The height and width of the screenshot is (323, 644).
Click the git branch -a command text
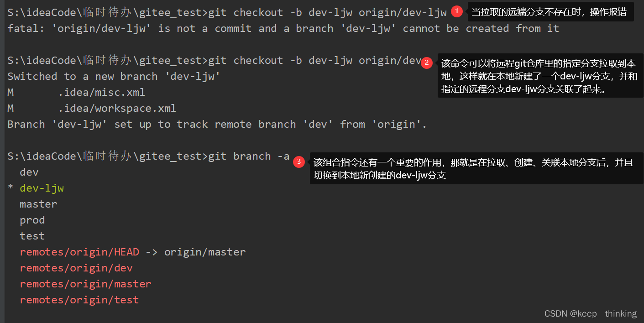coord(249,156)
